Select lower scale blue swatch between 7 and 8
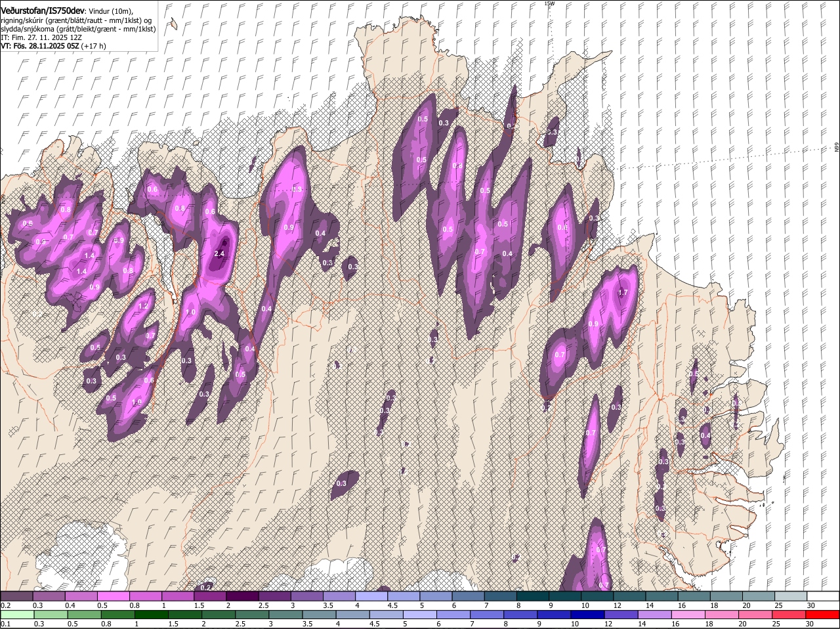This screenshot has width=840, height=629. (488, 615)
